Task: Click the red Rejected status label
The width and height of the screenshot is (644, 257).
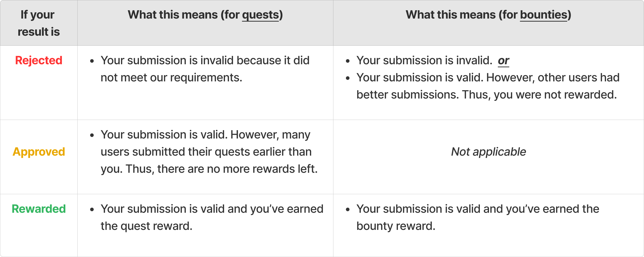Action: coord(39,61)
